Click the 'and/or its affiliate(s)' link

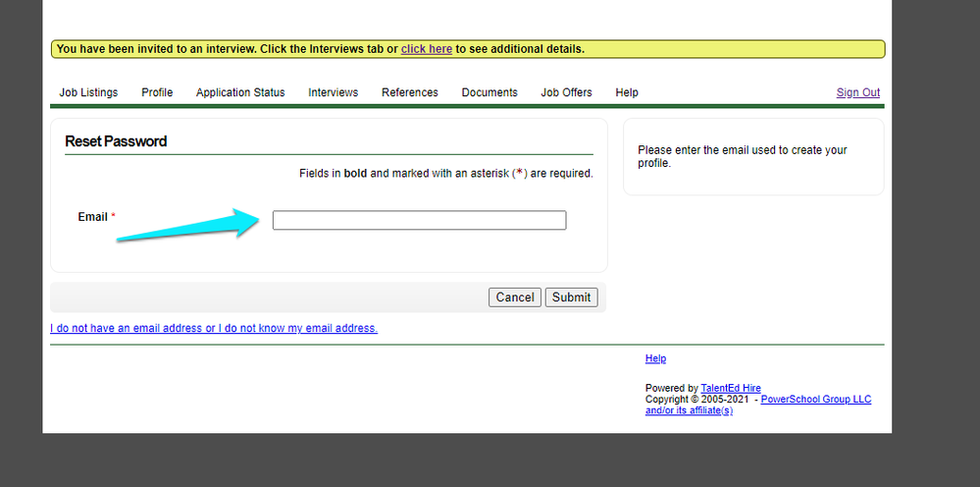click(x=689, y=410)
